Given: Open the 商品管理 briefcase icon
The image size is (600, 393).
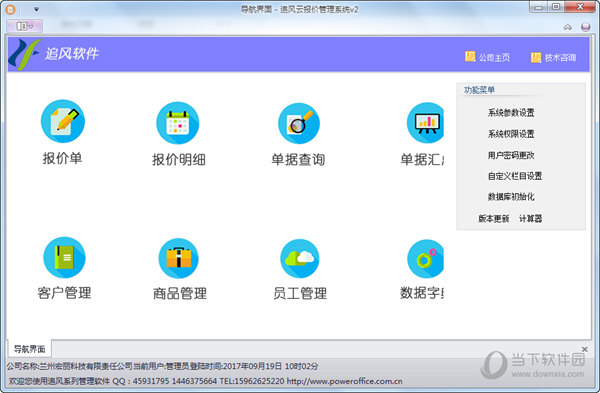Looking at the screenshot, I should point(178,258).
